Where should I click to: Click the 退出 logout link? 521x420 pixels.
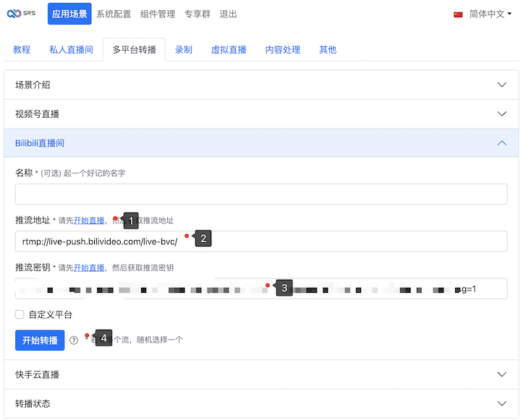pos(228,14)
